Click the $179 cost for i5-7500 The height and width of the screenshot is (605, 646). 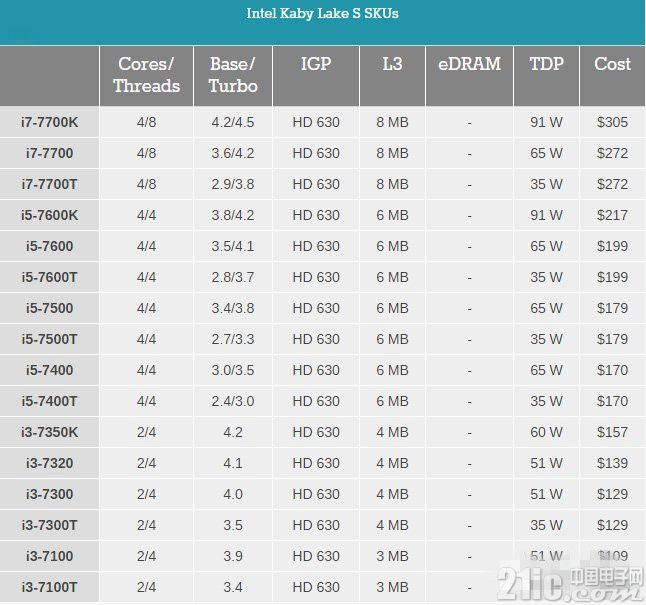point(612,308)
